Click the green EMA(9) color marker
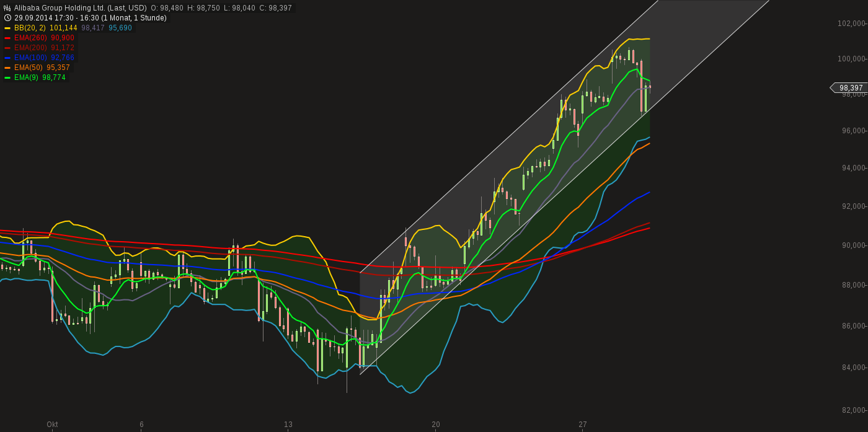The image size is (868, 432). (7, 77)
